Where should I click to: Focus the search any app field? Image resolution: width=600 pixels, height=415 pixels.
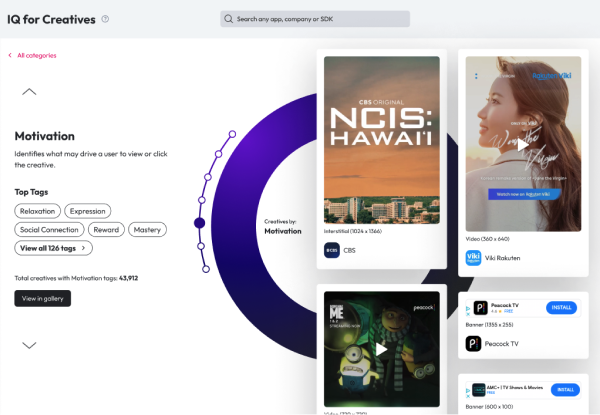click(315, 19)
